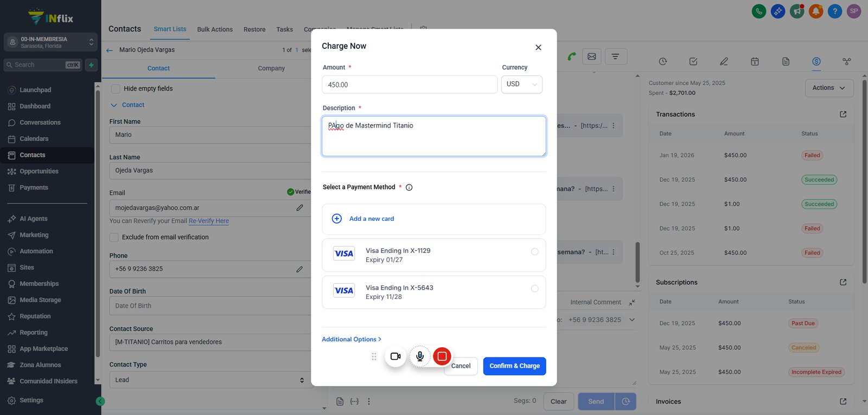The width and height of the screenshot is (868, 415).
Task: Edit the email address with the pencil icon
Action: 299,208
